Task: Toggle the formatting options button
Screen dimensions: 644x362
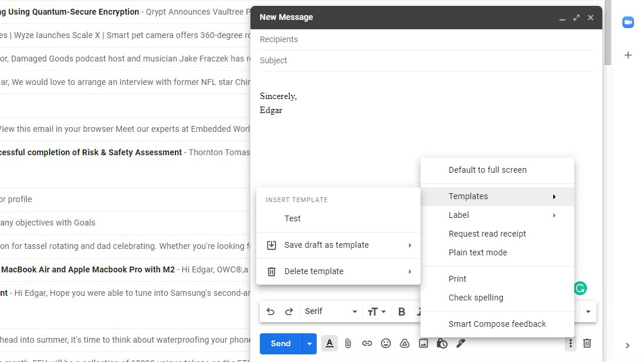Action: 330,344
